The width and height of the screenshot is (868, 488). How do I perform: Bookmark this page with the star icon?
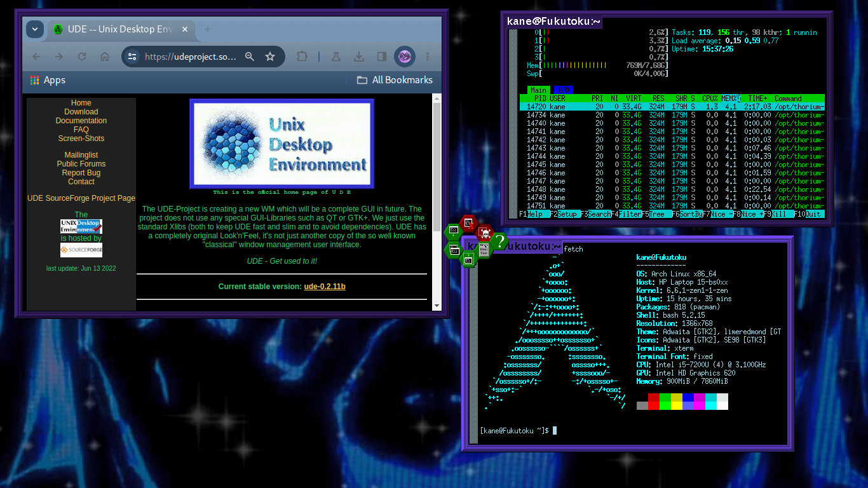click(x=270, y=57)
